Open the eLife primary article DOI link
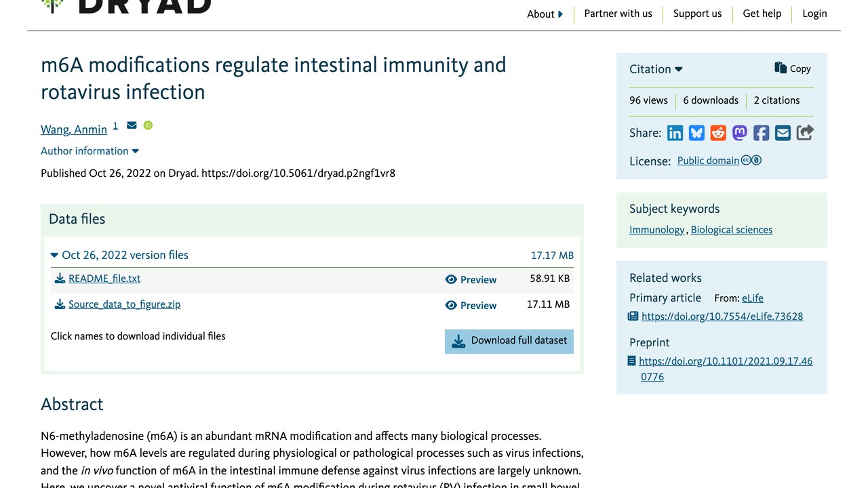 coord(722,317)
